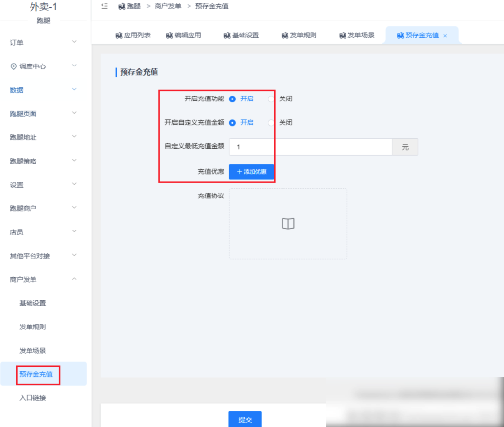Screen dimensions: 504x427
Task: Click the location icon beside 调度中心
Action: pos(13,66)
